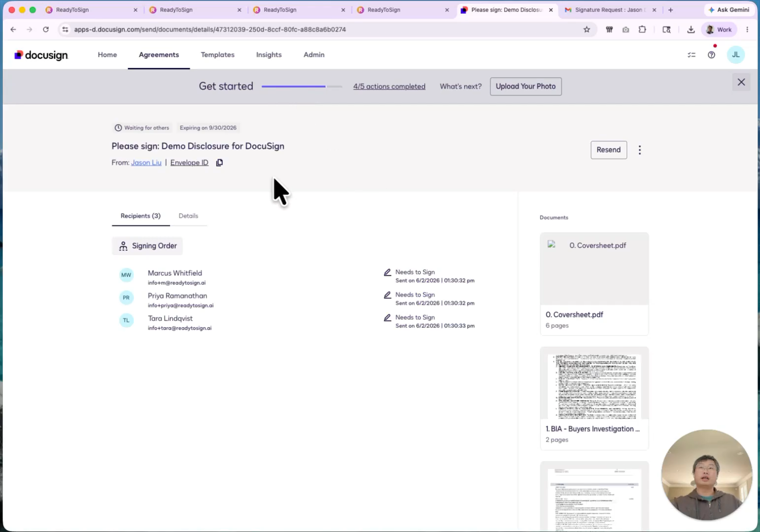Click the Envelope ID link
Viewport: 760px width, 532px height.
[189, 163]
